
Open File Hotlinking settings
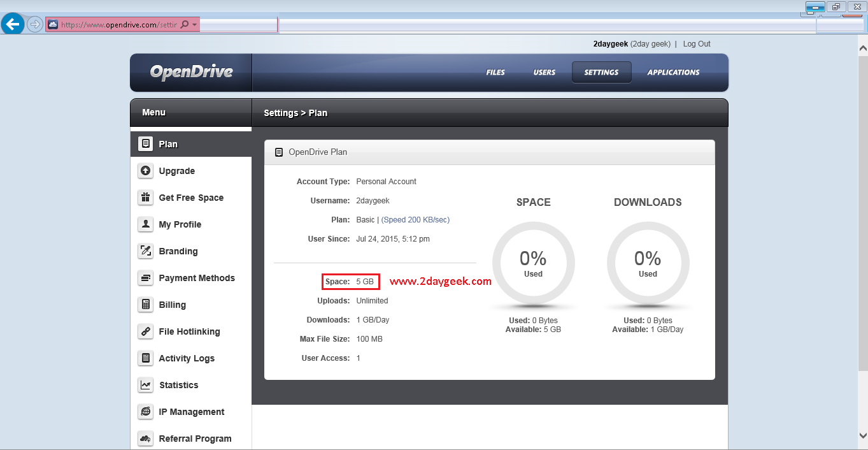coord(191,331)
